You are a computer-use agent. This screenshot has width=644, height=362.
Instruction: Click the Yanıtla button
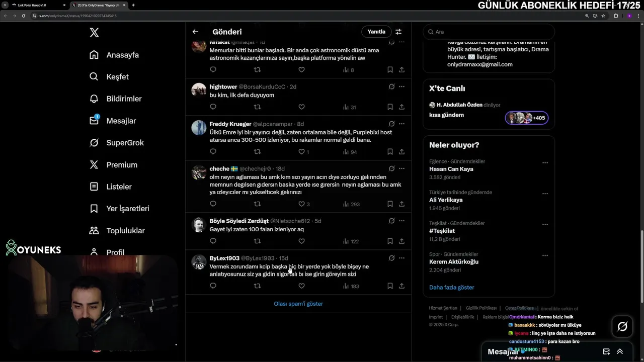[376, 32]
